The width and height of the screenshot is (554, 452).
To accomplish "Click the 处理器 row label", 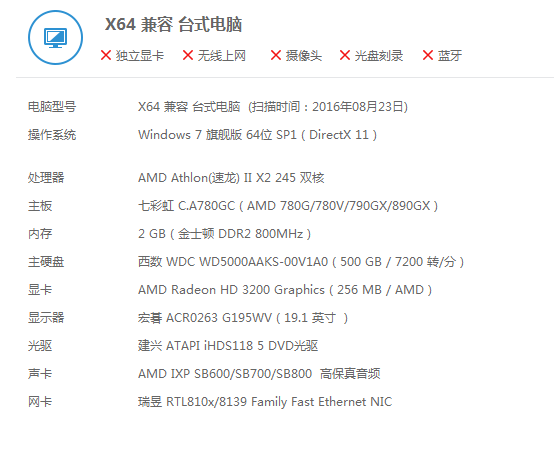I will point(46,177).
